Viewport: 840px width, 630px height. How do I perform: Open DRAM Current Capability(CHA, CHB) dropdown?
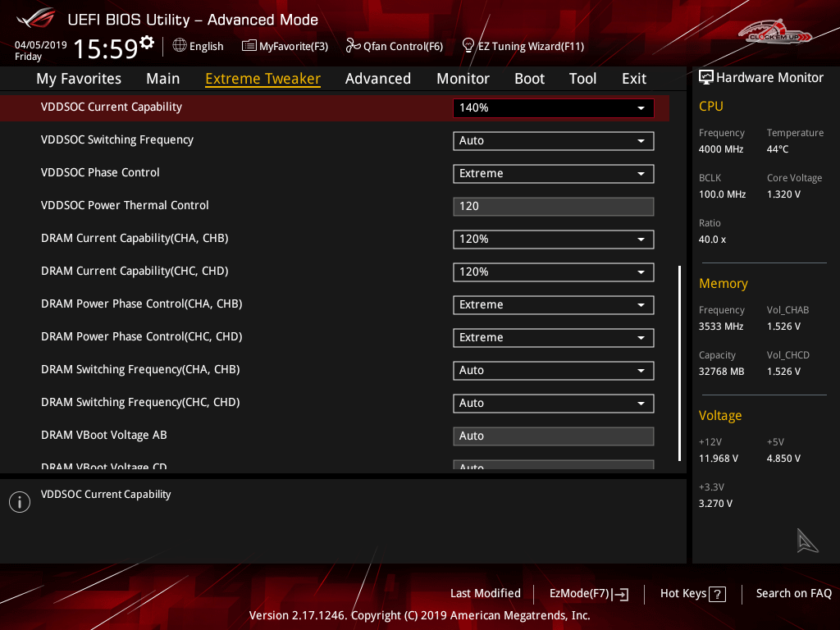(x=553, y=239)
